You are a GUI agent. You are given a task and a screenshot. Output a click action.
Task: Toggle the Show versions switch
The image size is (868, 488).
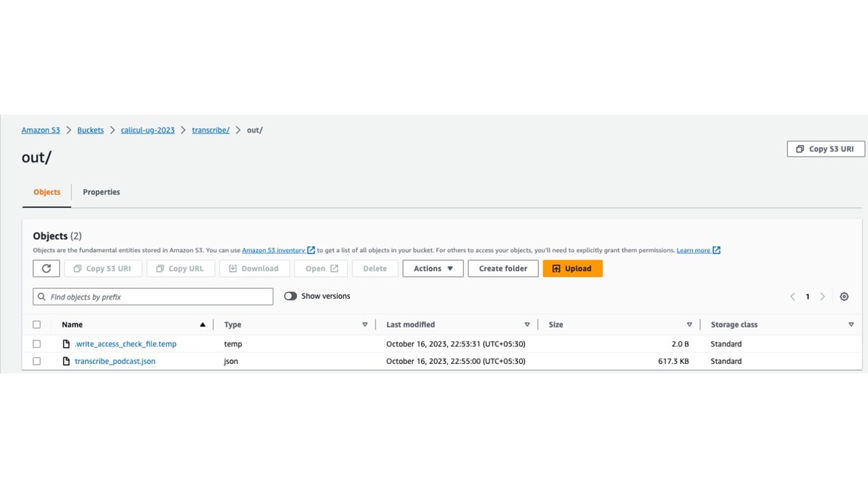pyautogui.click(x=290, y=296)
